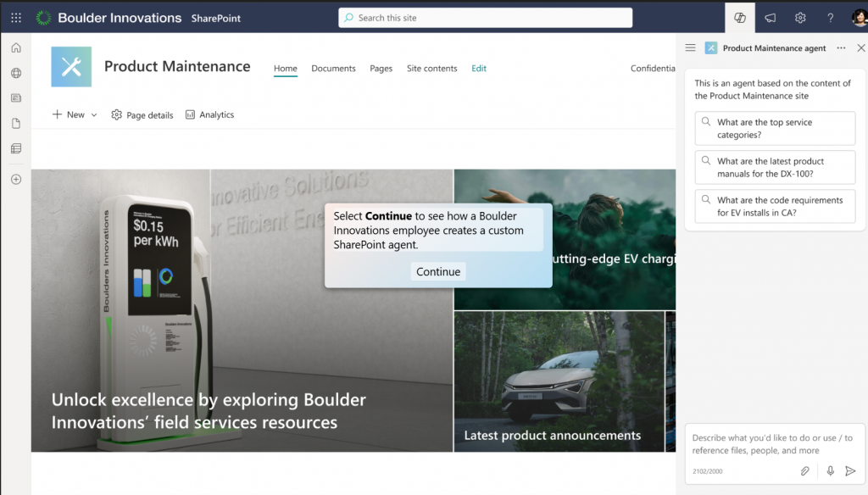The image size is (868, 495).
Task: Click the 2102/2000 character counter
Action: [708, 471]
